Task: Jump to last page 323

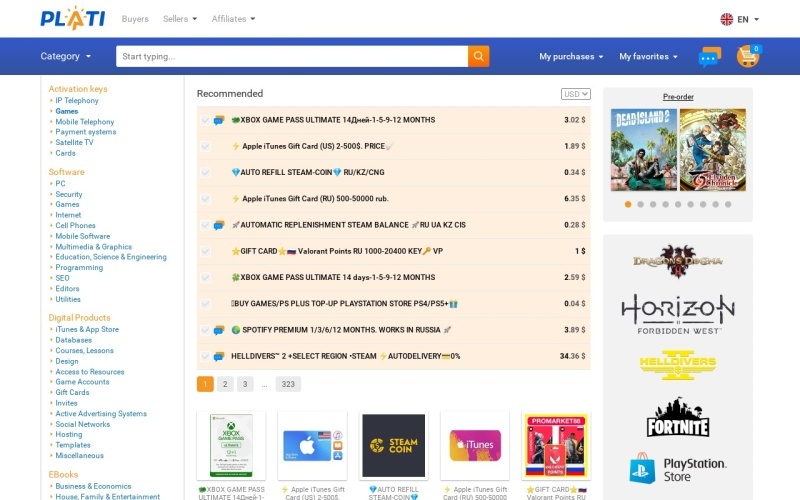Action: pos(288,384)
